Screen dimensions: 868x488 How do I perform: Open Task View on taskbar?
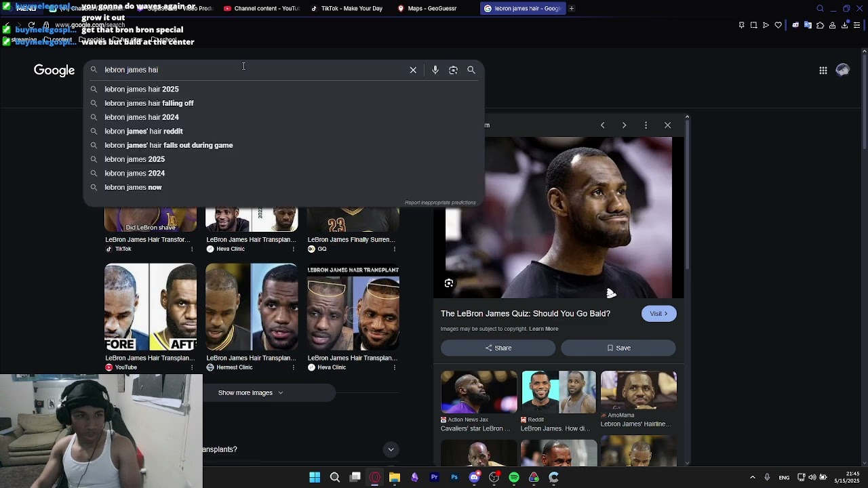coord(355,477)
